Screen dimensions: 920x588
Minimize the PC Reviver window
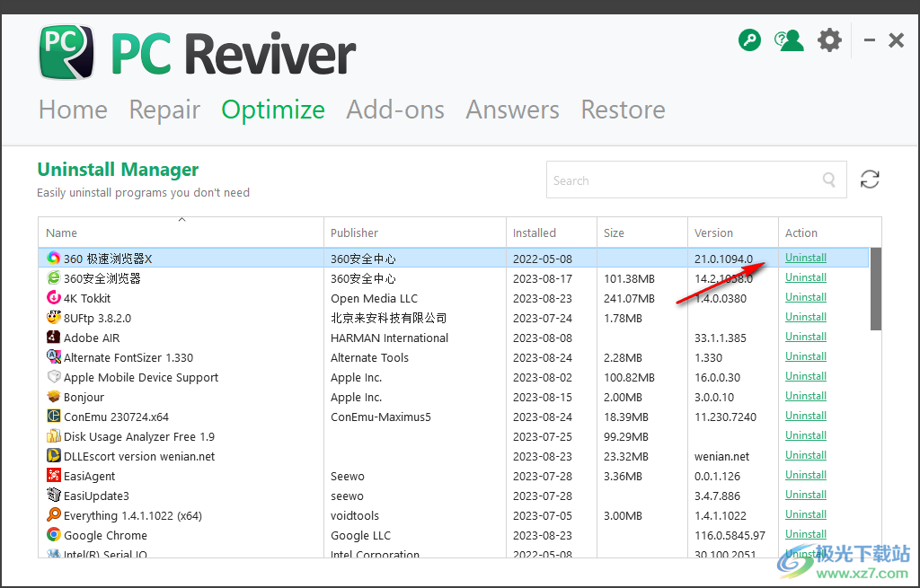870,40
